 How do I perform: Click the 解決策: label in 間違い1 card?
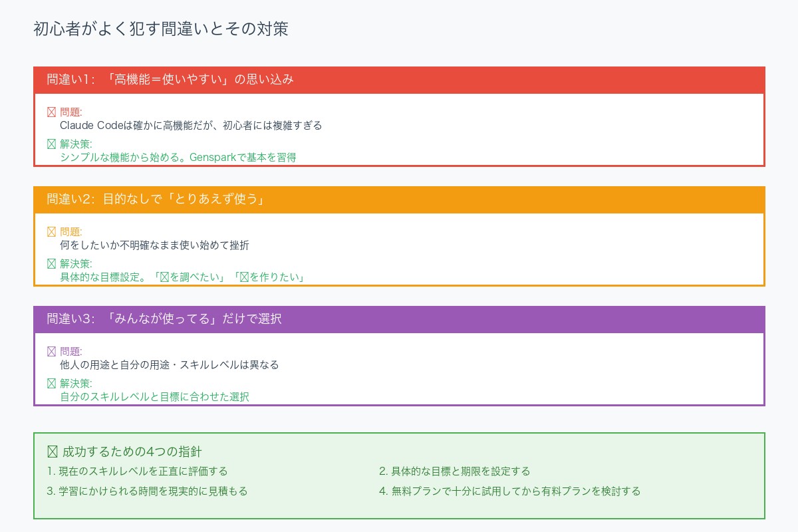tap(76, 144)
